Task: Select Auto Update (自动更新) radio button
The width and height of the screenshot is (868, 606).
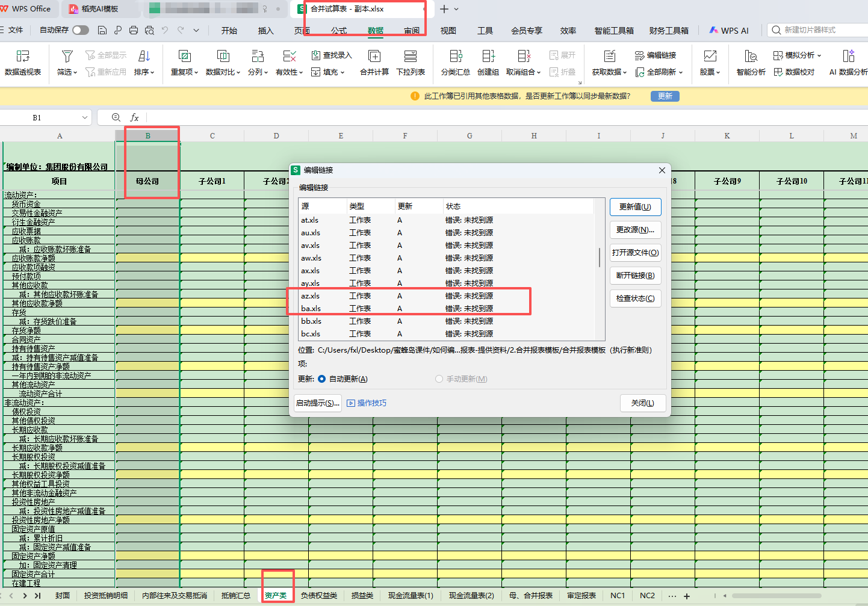Action: [322, 379]
